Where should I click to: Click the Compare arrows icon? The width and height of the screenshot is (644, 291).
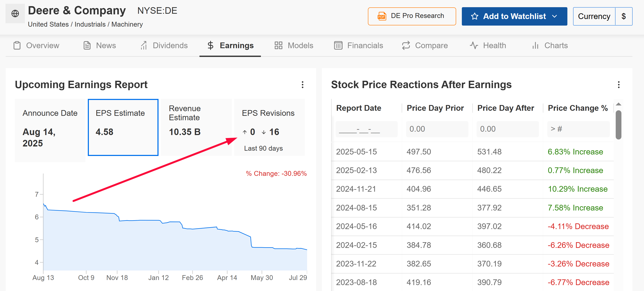(406, 45)
